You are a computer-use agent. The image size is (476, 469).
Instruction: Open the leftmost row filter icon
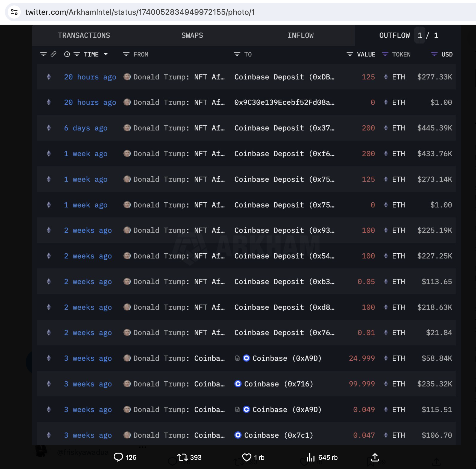click(43, 54)
